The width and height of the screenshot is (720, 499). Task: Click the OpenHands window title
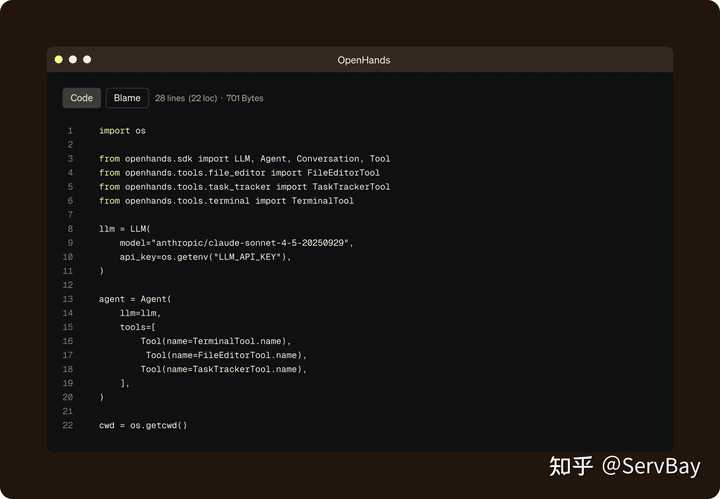tap(363, 60)
